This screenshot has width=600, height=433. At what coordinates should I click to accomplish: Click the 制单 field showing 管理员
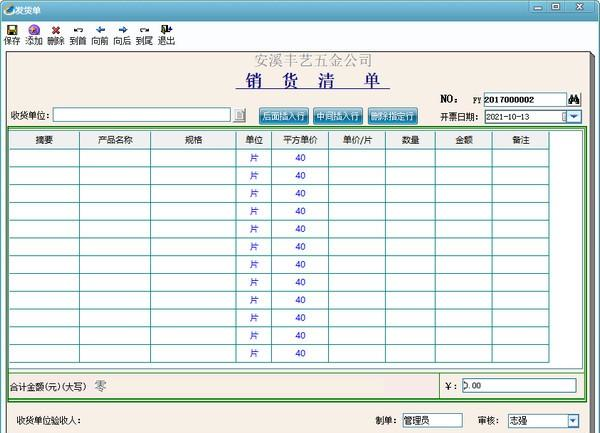pos(433,421)
